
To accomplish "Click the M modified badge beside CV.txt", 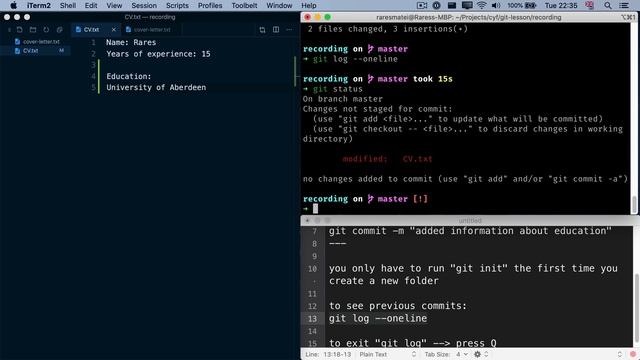I will (x=61, y=51).
